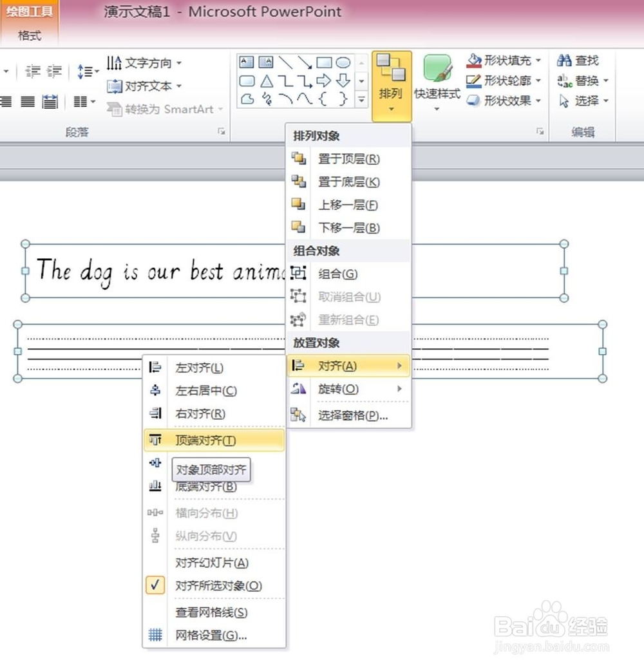Open paragraph dialog launcher

(x=221, y=131)
